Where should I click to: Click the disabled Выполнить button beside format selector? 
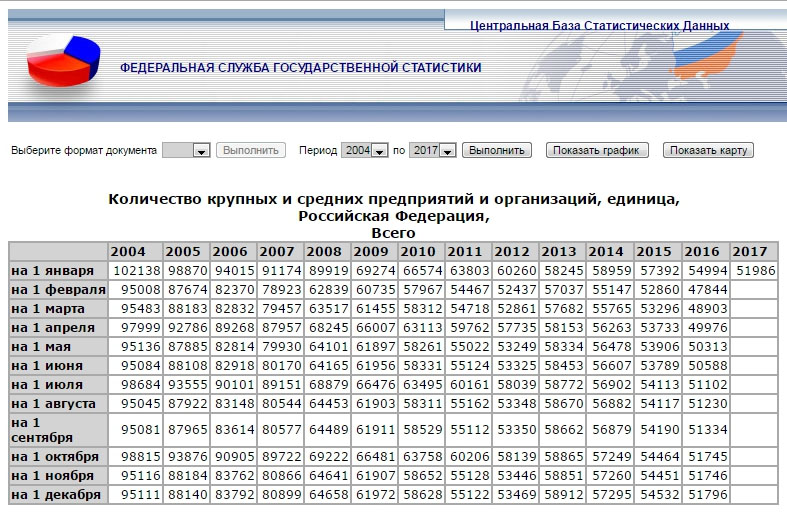coord(251,150)
